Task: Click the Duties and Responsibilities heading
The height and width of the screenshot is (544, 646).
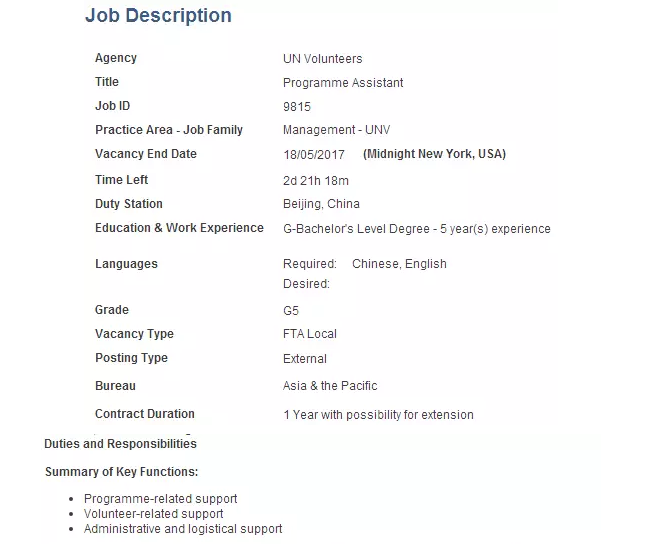Action: tap(120, 444)
